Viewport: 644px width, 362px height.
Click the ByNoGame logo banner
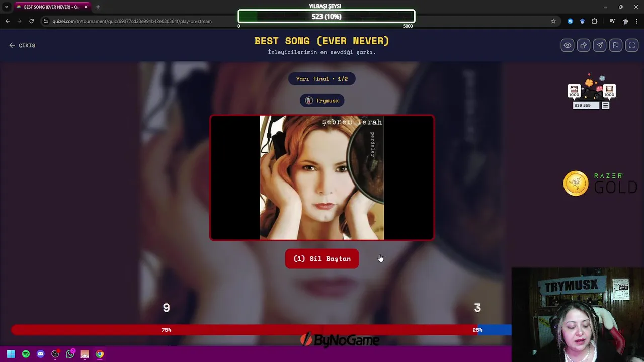pos(340,340)
